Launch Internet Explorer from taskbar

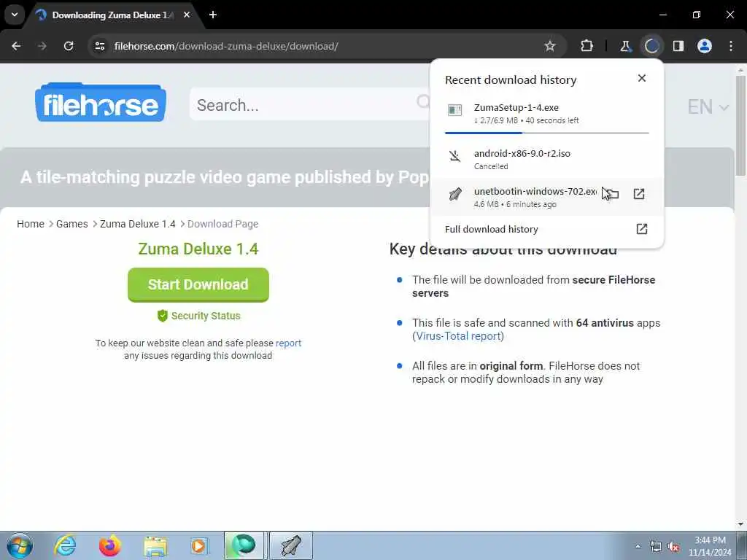coord(65,545)
